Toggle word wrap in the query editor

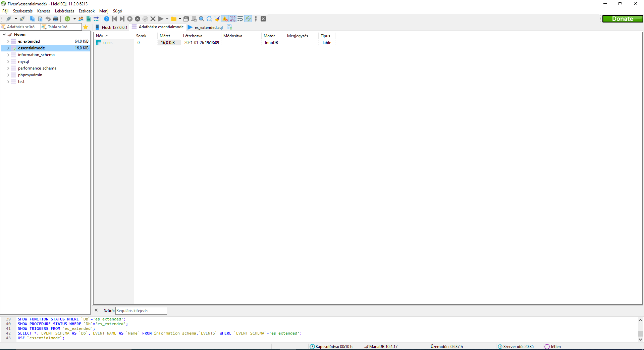click(240, 19)
